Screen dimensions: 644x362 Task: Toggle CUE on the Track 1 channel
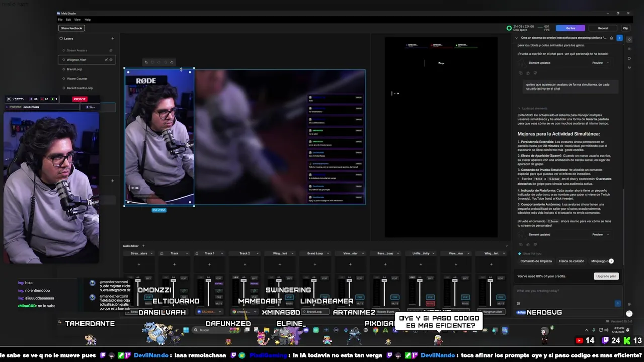(219, 297)
